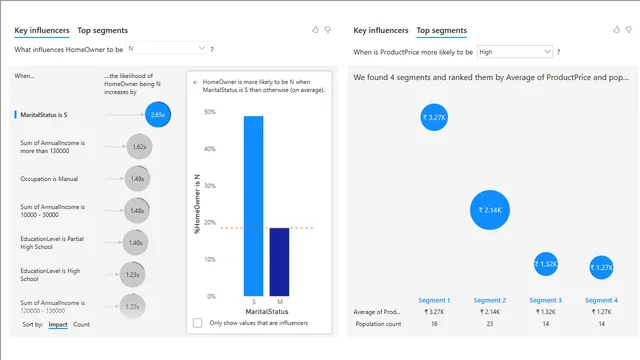This screenshot has width=640, height=360.
Task: Click the ₹1.32K segment bubble
Action: pos(546,264)
